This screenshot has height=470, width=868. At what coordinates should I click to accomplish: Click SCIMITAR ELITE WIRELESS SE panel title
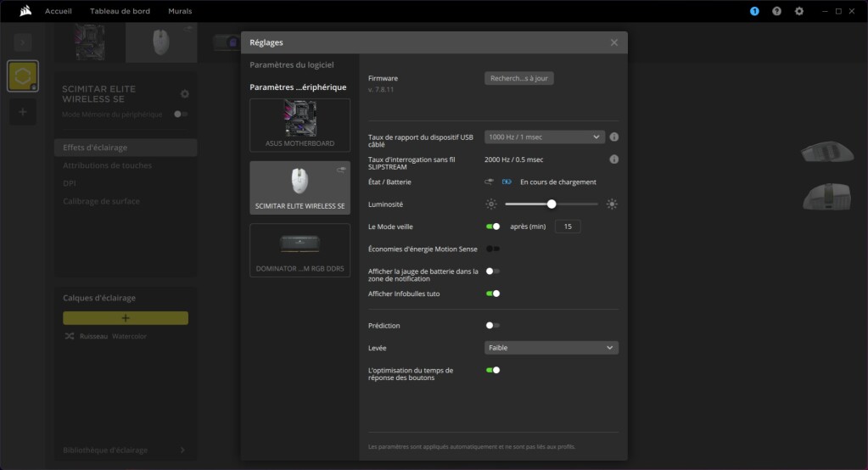[98, 94]
